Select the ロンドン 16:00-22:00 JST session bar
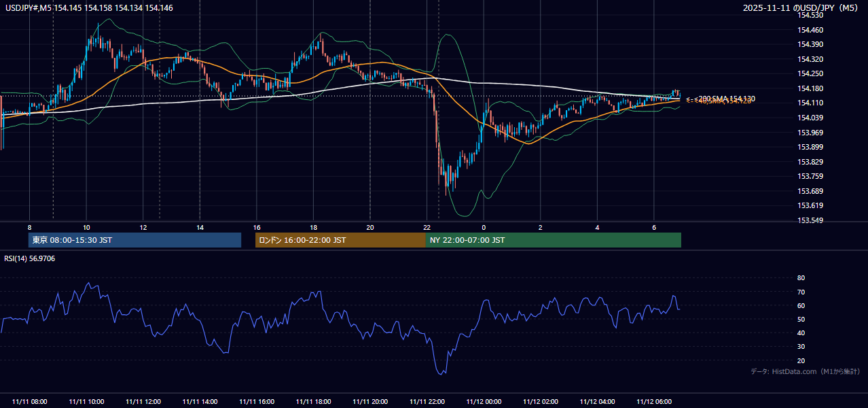 (340, 240)
